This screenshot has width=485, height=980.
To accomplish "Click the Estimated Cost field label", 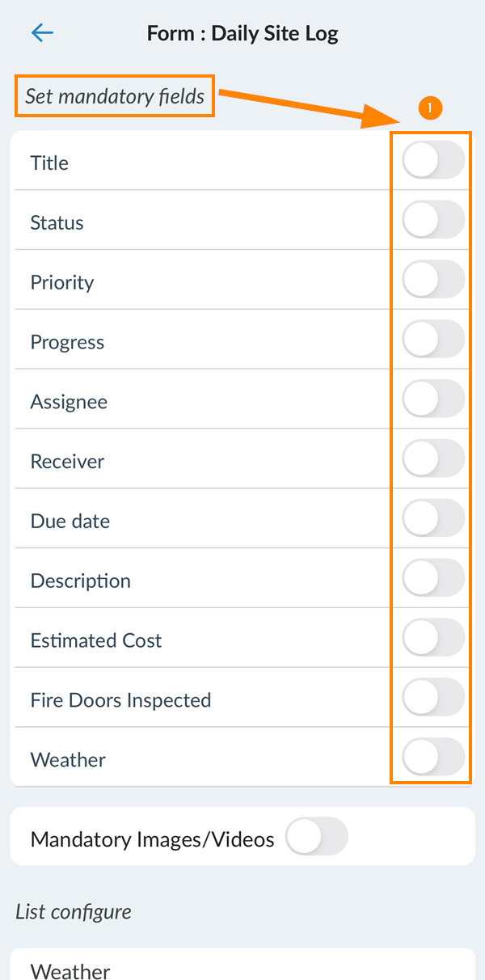I will [96, 640].
